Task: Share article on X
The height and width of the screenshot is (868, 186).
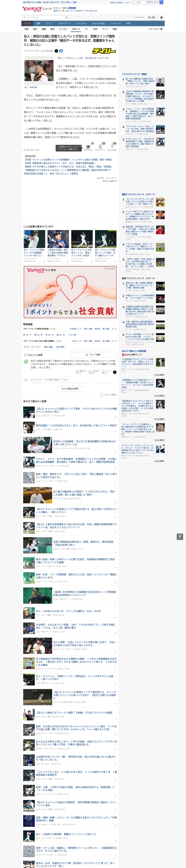Action: (x=56, y=51)
